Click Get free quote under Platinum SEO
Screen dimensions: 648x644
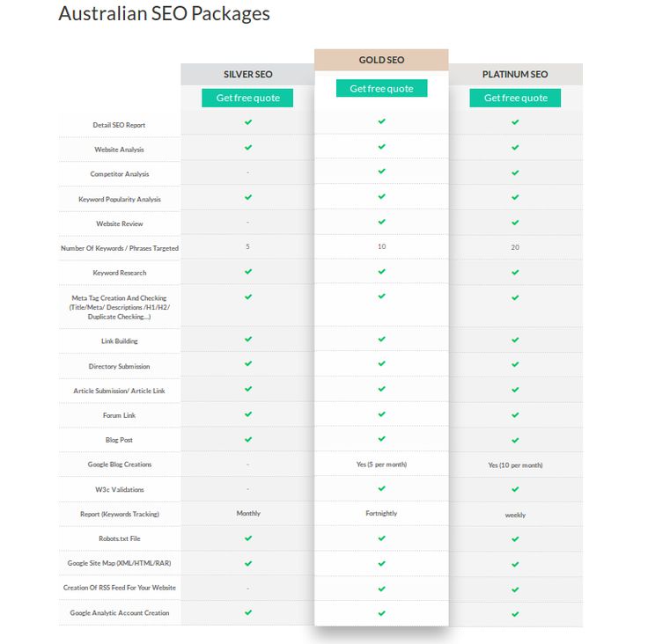point(515,98)
